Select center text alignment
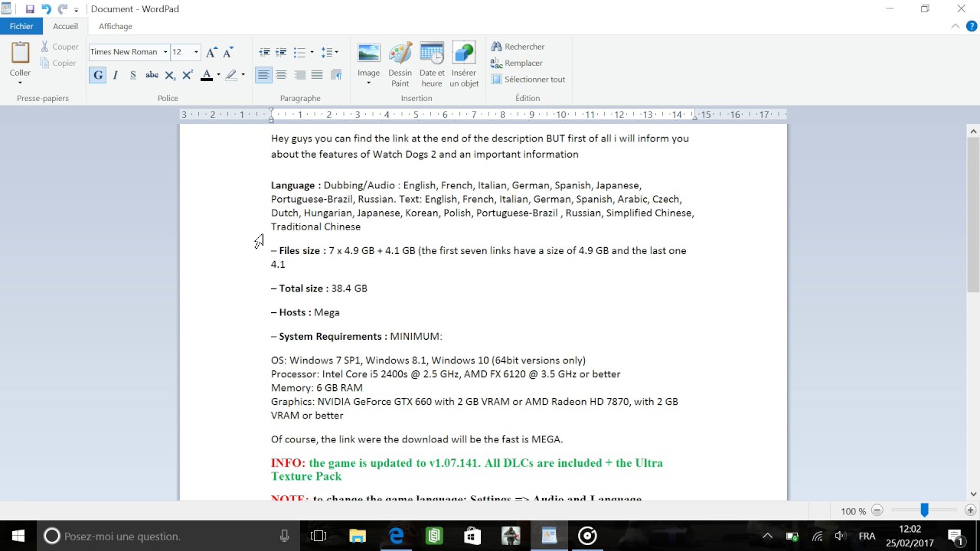980x551 pixels. 281,75
